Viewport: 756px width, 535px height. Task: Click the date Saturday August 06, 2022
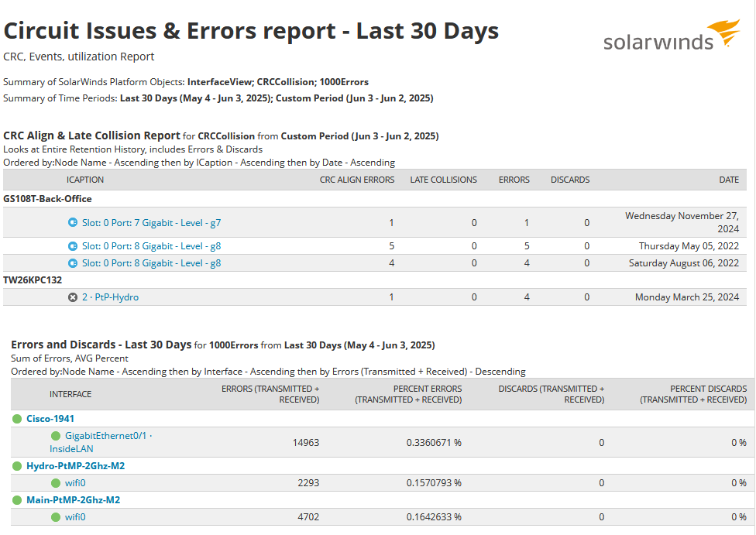[x=684, y=263]
